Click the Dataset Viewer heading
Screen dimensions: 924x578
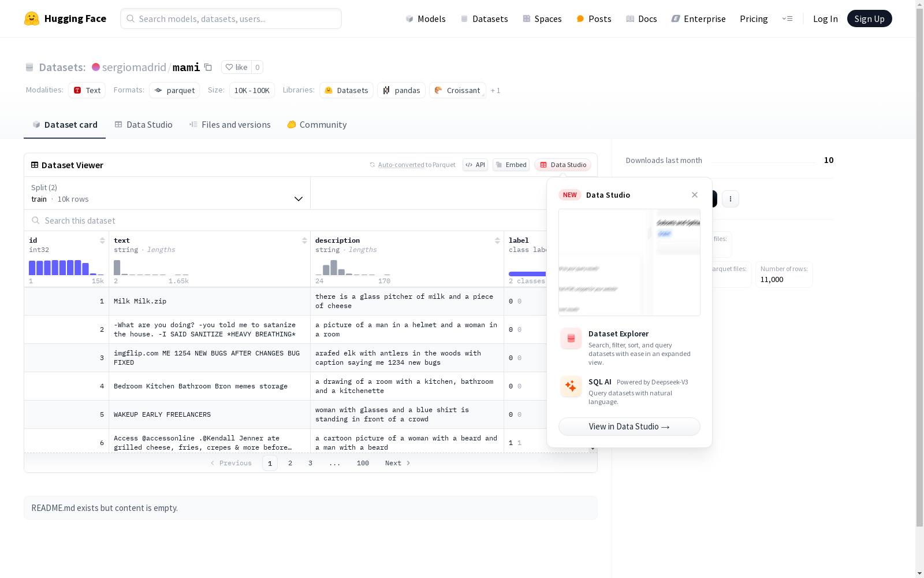pyautogui.click(x=72, y=165)
